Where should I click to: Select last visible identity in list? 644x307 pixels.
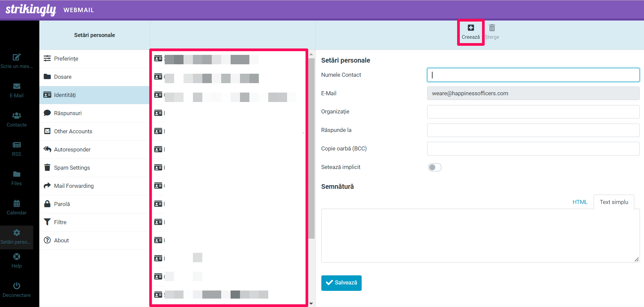coord(229,295)
